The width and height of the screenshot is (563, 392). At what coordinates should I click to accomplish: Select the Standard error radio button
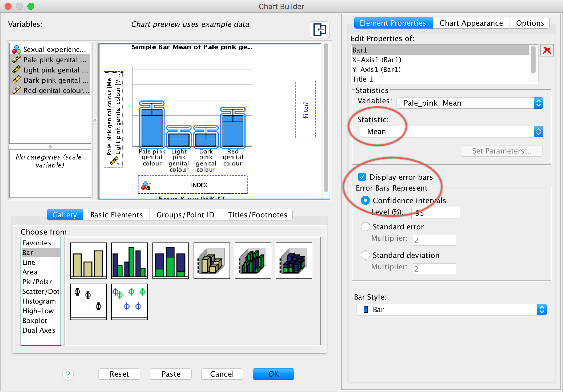[x=365, y=227]
